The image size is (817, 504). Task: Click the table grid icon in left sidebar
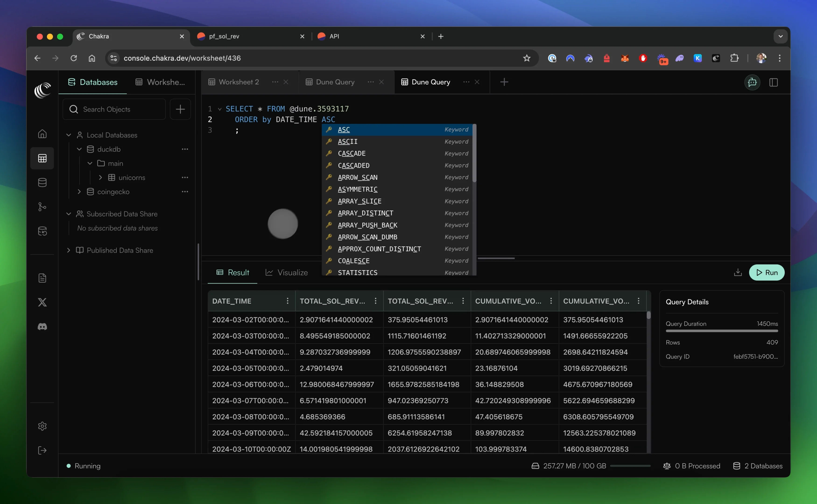point(42,158)
